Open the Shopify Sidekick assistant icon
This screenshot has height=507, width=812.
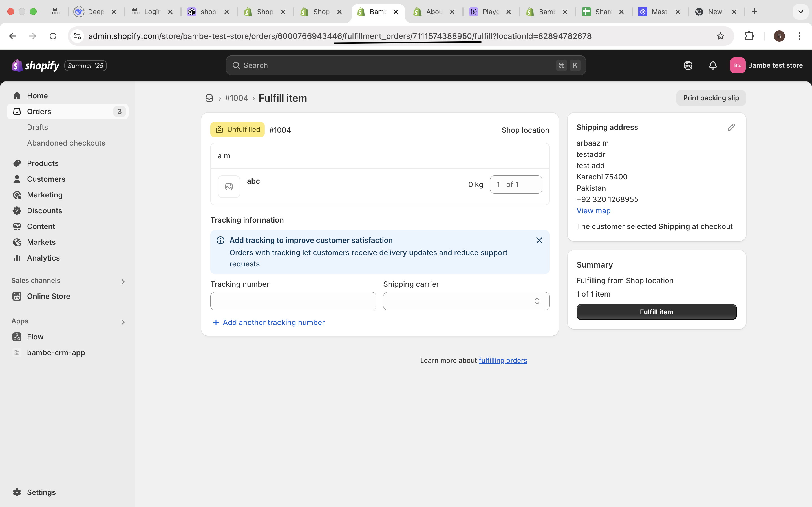(688, 65)
